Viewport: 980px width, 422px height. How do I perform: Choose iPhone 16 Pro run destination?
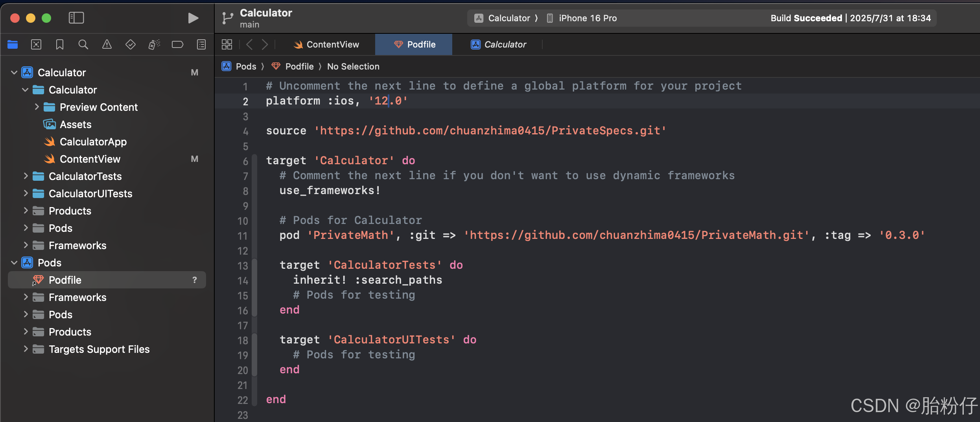point(582,18)
